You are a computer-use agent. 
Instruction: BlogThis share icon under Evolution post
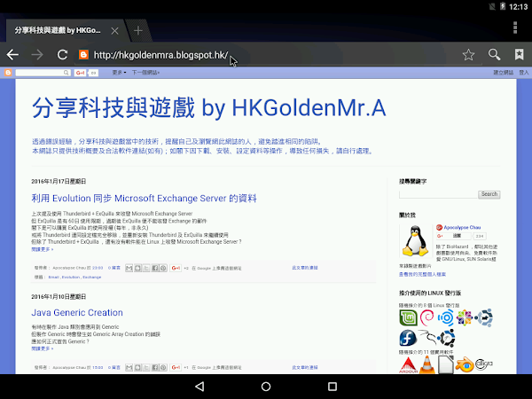point(137,268)
